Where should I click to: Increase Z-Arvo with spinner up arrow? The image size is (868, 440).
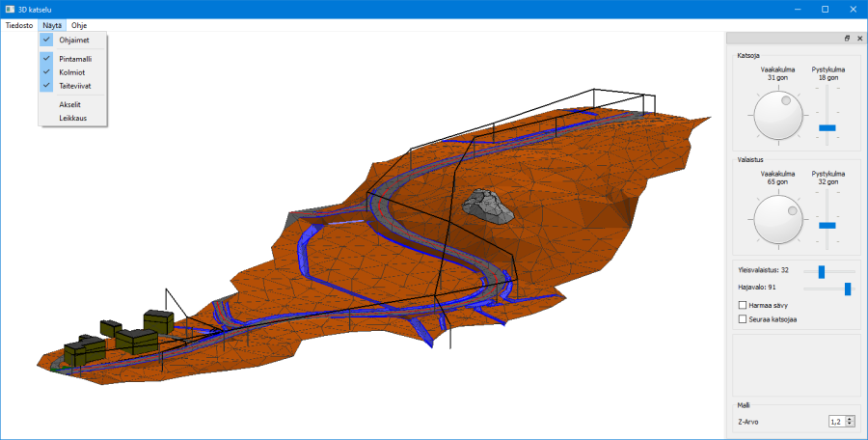pyautogui.click(x=848, y=419)
